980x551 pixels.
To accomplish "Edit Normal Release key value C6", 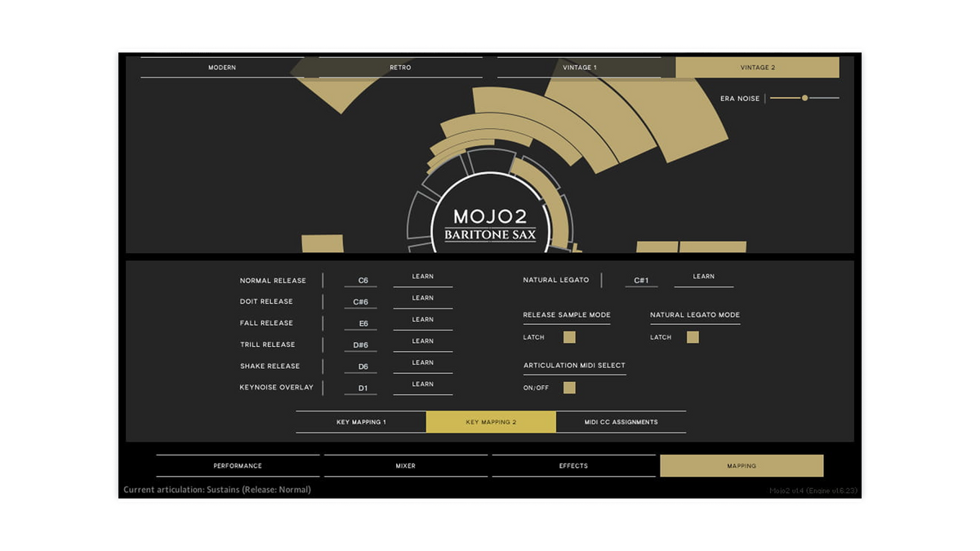I will [361, 281].
